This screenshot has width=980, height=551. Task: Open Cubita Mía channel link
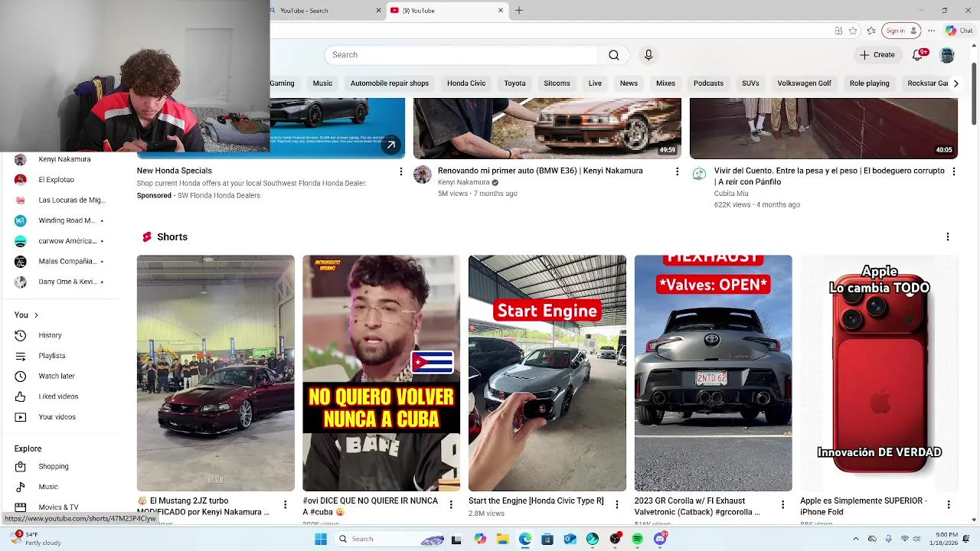(731, 194)
